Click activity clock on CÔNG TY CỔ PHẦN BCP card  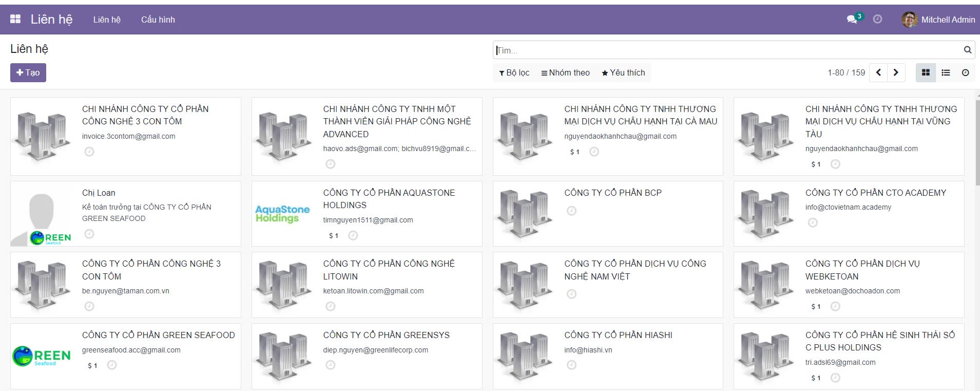(571, 211)
